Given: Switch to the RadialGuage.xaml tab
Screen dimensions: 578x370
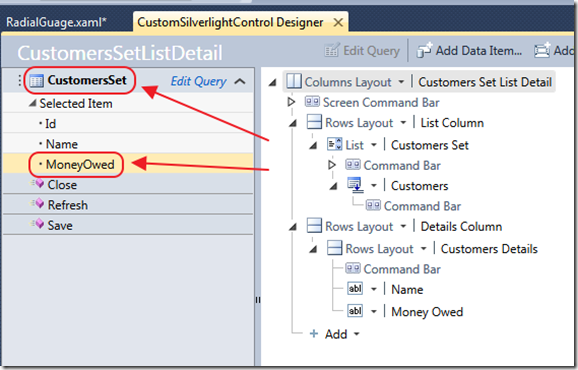Looking at the screenshot, I should (56, 23).
